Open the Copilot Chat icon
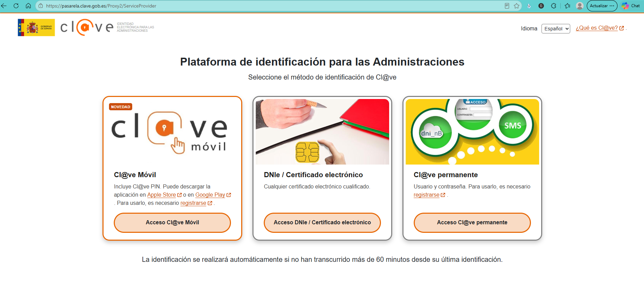Image resolution: width=644 pixels, height=283 pixels. click(x=631, y=6)
